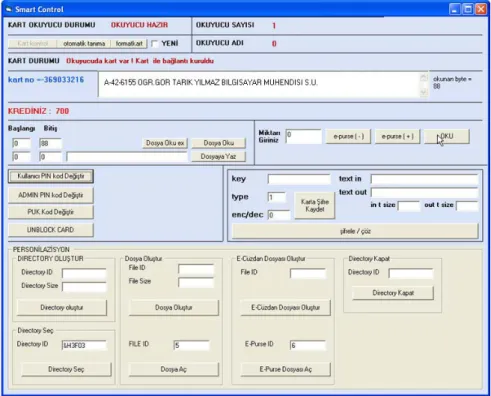Click the E-Cüzdan Dosyası Oluştur button

point(286,307)
